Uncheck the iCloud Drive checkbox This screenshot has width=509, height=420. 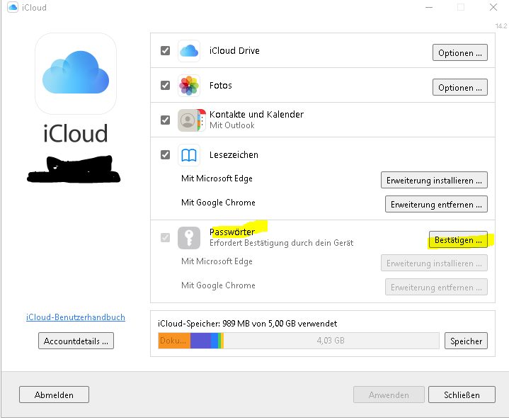165,51
